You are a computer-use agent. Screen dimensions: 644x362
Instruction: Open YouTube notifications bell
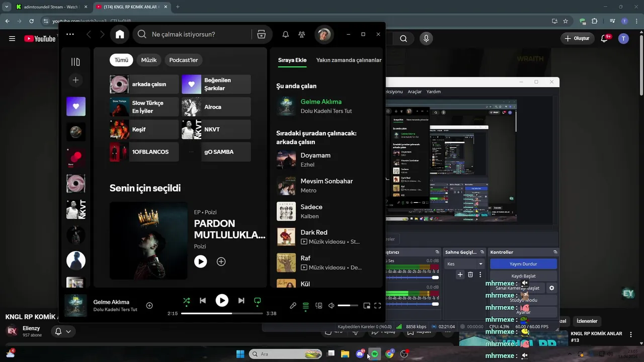(x=605, y=38)
